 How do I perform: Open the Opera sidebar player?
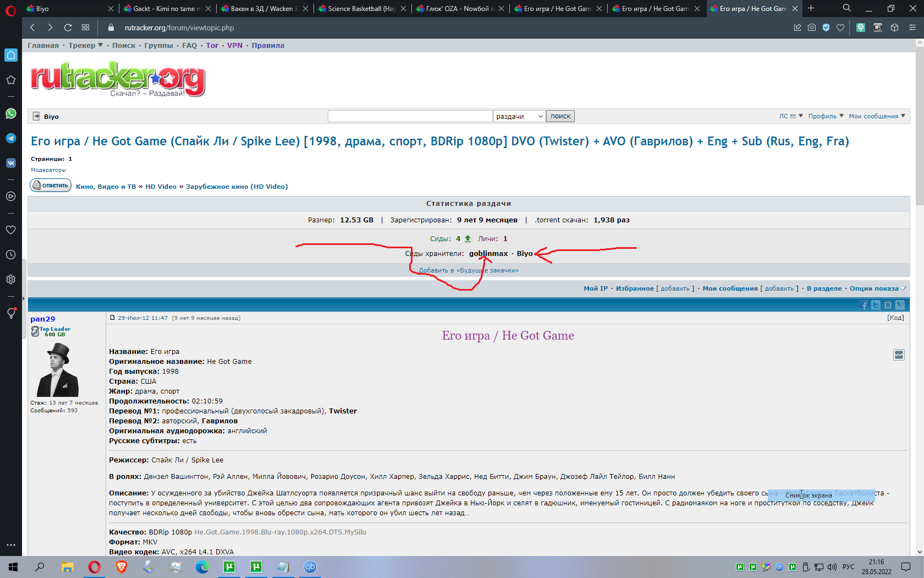(11, 196)
